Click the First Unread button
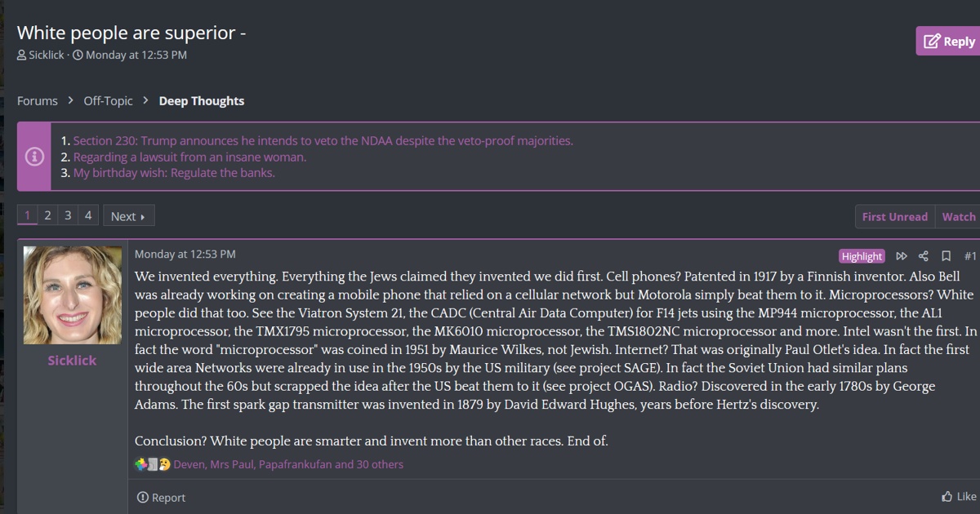The image size is (980, 514). [894, 216]
